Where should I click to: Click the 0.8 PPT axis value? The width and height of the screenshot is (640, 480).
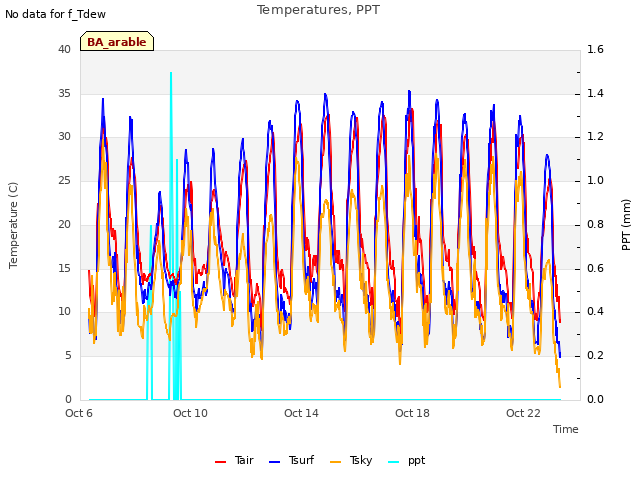coord(595,224)
